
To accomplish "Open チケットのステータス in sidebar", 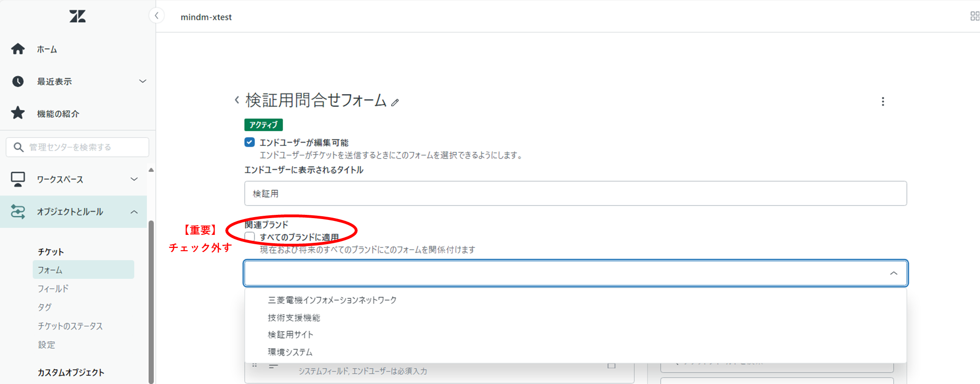I will pyautogui.click(x=70, y=326).
